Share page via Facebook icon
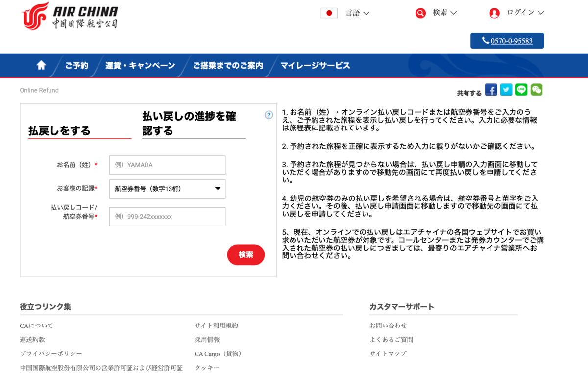Viewport: 588px width, 377px height. point(491,90)
